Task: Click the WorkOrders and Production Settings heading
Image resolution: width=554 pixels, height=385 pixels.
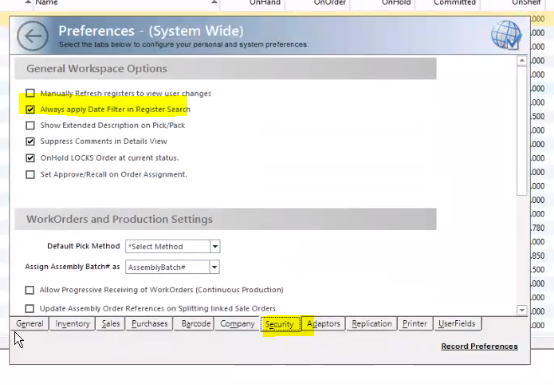Action: [119, 219]
